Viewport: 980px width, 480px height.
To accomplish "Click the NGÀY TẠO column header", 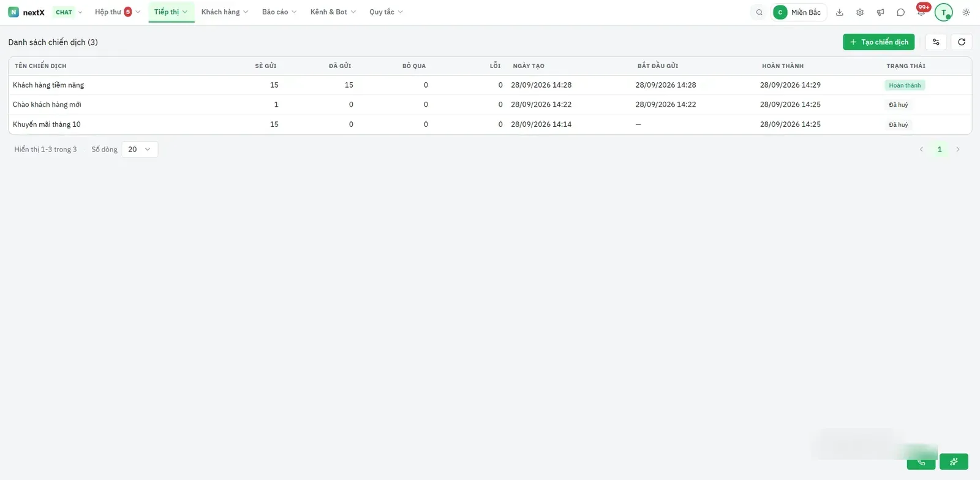I will coord(529,66).
